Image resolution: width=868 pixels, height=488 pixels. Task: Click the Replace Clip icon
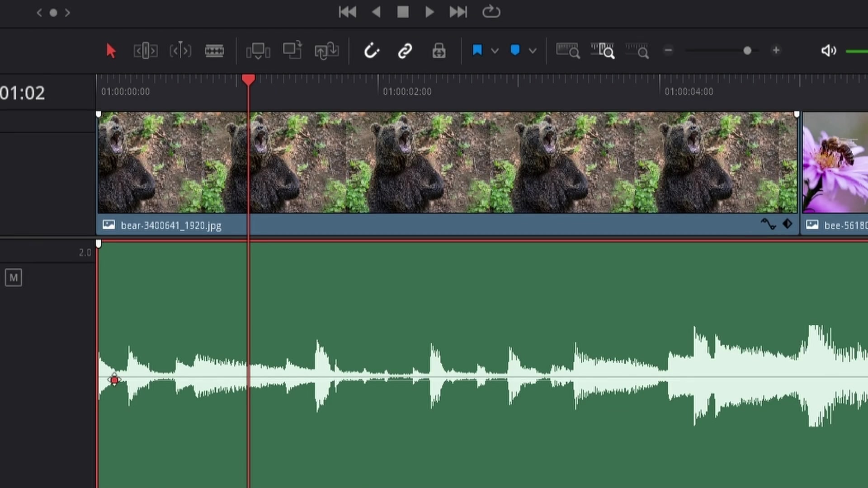click(x=326, y=51)
